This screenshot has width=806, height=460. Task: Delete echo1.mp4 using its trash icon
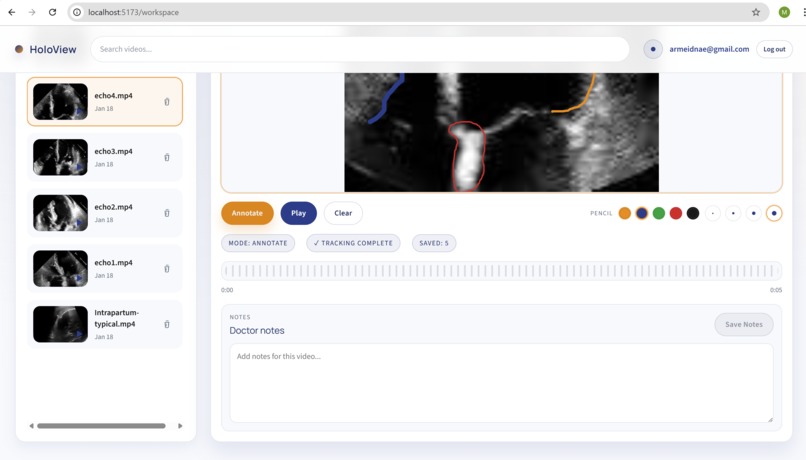pos(167,268)
